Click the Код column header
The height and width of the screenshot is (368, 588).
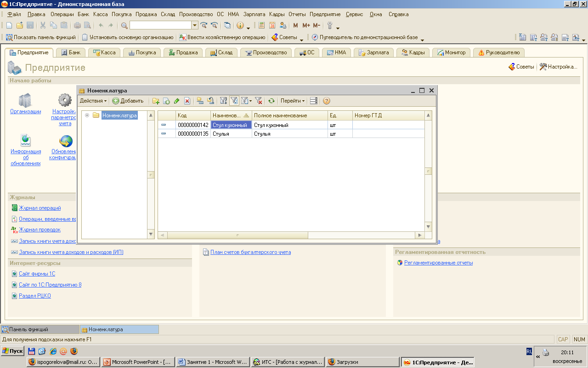point(193,115)
